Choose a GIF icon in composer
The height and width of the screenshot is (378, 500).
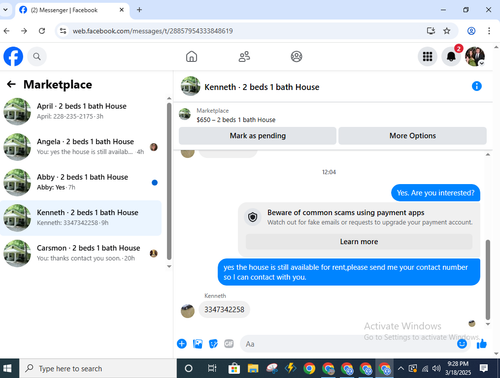[229, 344]
